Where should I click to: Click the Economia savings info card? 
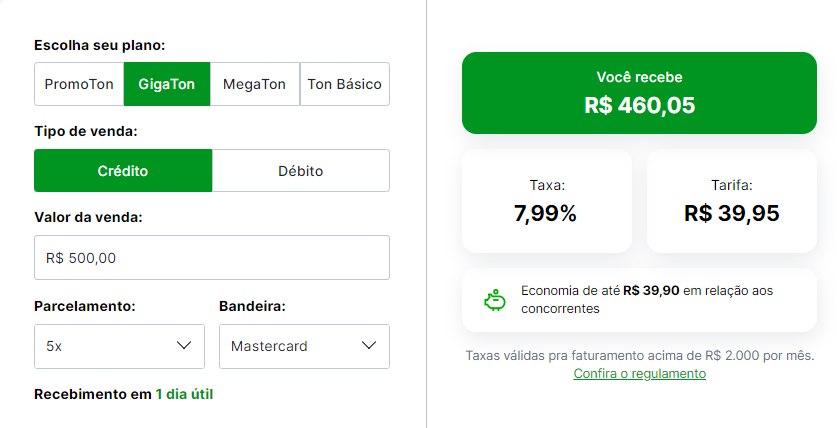[639, 299]
